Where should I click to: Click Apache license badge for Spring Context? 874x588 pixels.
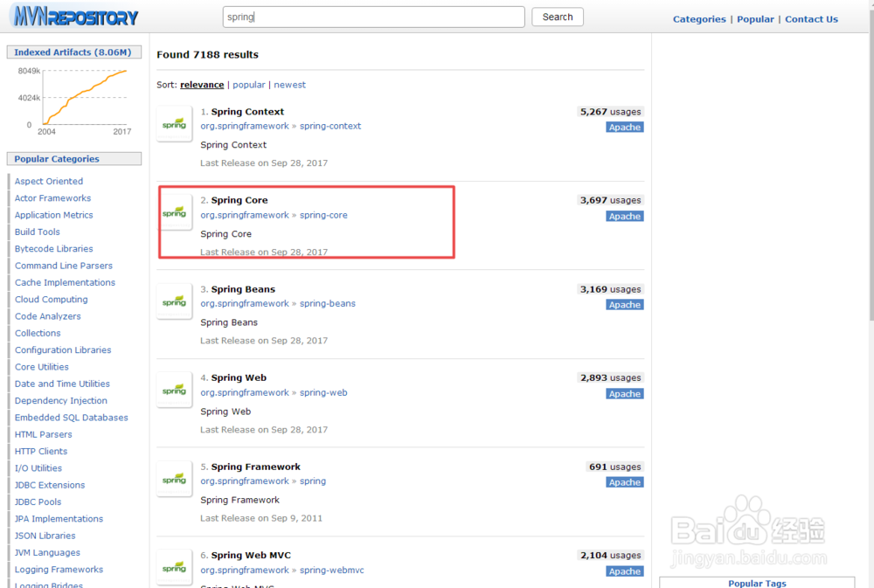tap(625, 127)
